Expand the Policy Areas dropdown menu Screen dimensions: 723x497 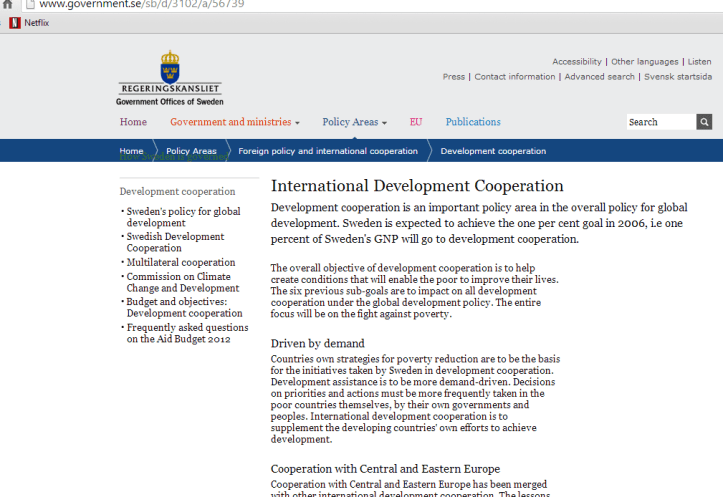point(354,122)
